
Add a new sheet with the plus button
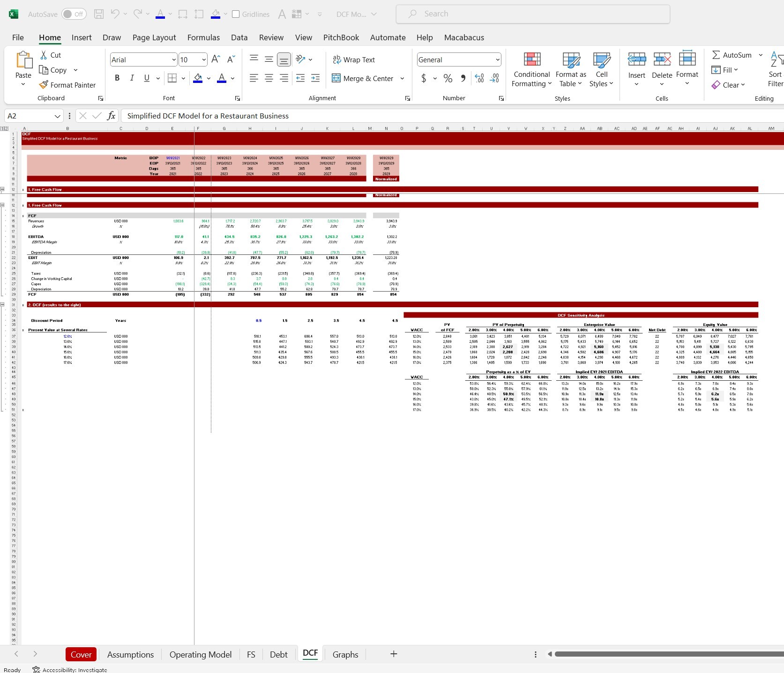[393, 654]
